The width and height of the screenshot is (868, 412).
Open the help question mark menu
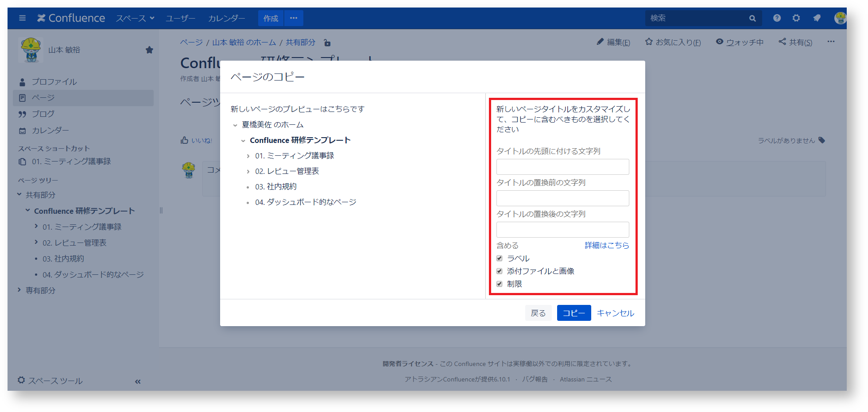(x=777, y=18)
